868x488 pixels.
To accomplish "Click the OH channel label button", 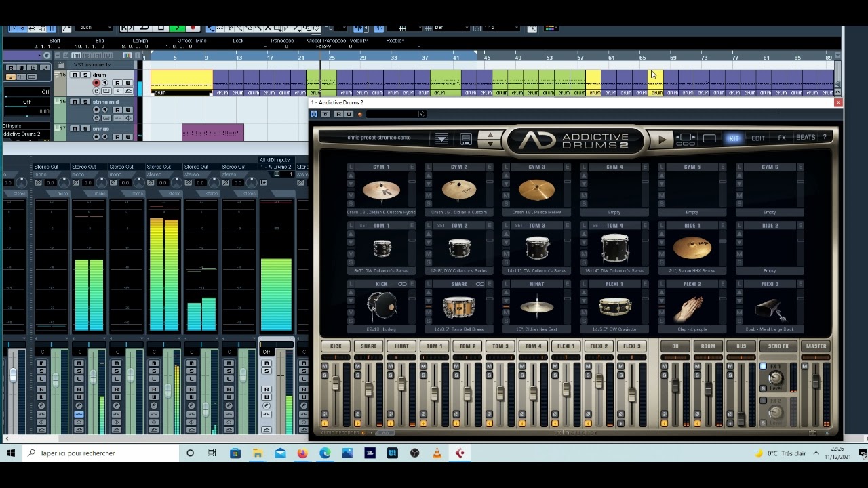I will point(675,346).
